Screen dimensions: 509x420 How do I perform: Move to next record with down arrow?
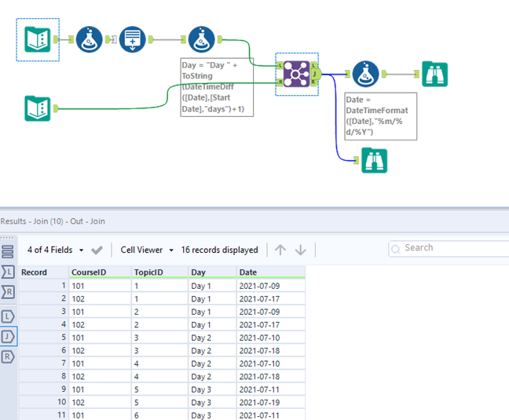coord(301,250)
